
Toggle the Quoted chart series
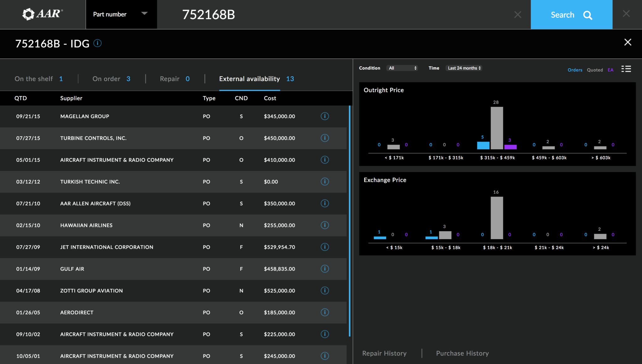click(x=595, y=70)
